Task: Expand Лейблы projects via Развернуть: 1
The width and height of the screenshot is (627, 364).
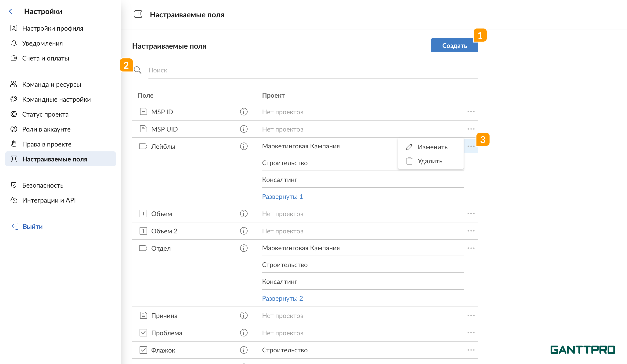Action: click(282, 197)
